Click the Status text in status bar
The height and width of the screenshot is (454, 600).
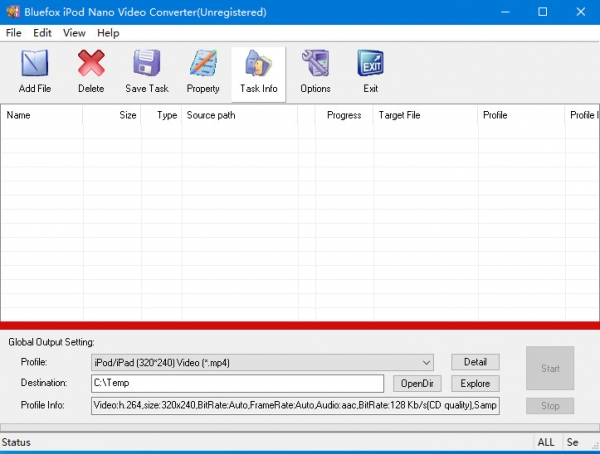point(16,442)
